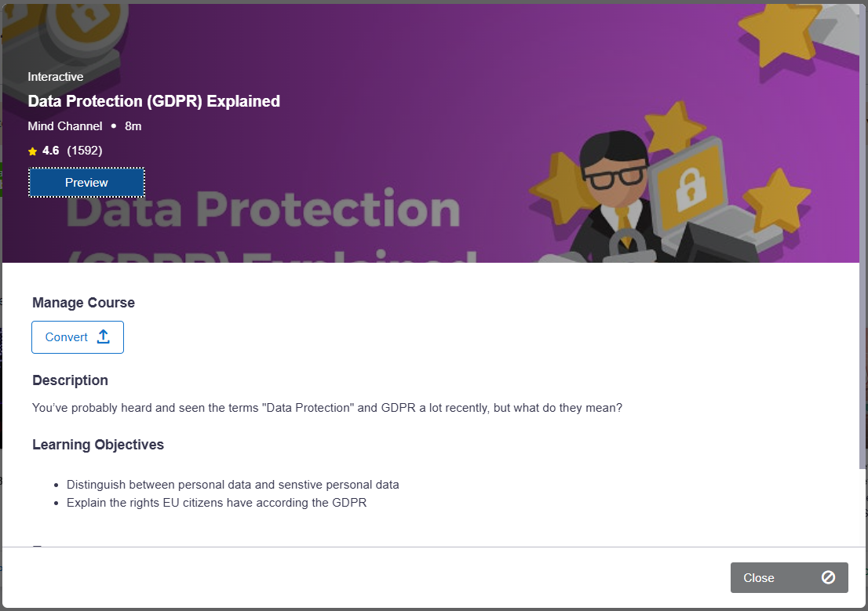The height and width of the screenshot is (611, 868).
Task: Click the Description paragraph text
Action: (327, 408)
